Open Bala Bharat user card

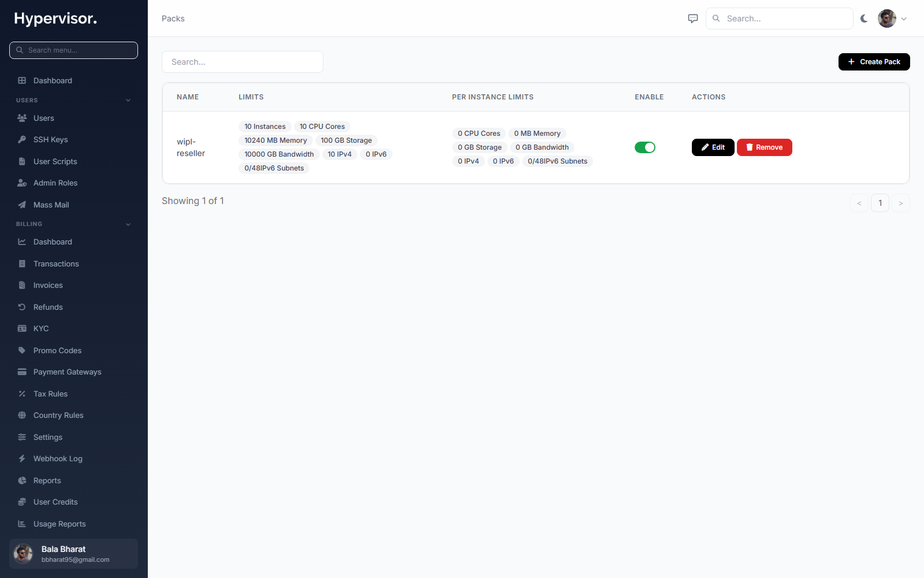click(x=74, y=554)
